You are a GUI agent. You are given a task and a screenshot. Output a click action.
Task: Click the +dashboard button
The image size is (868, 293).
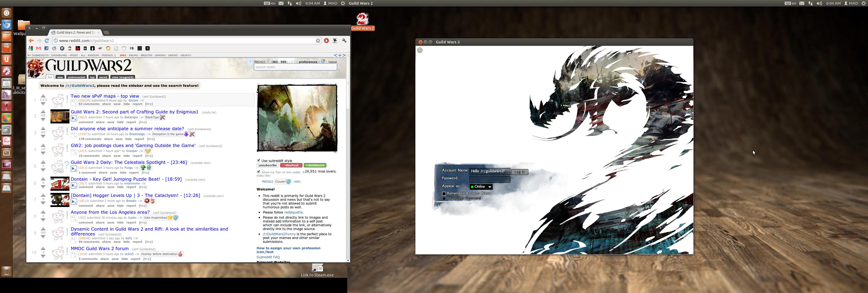[x=315, y=165]
